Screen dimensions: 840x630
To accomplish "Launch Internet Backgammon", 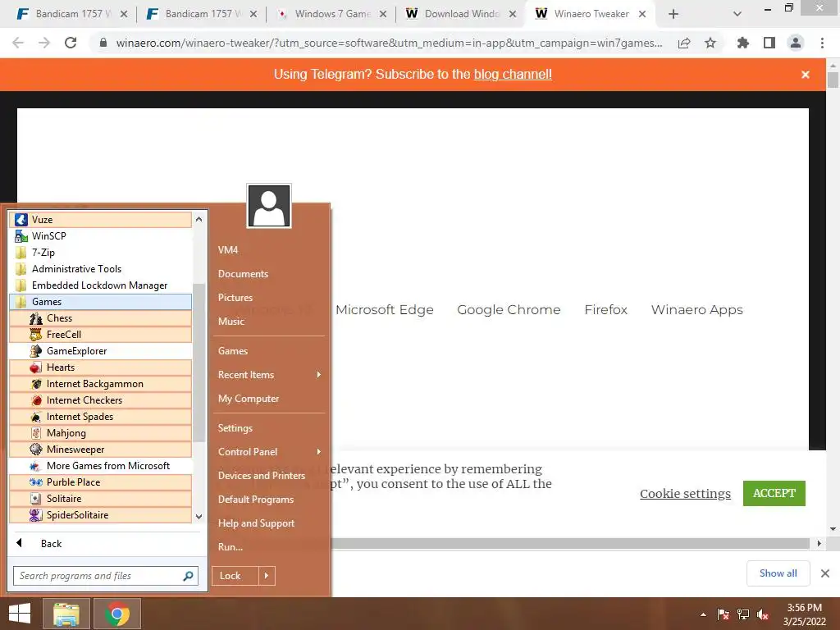I will pyautogui.click(x=100, y=384).
